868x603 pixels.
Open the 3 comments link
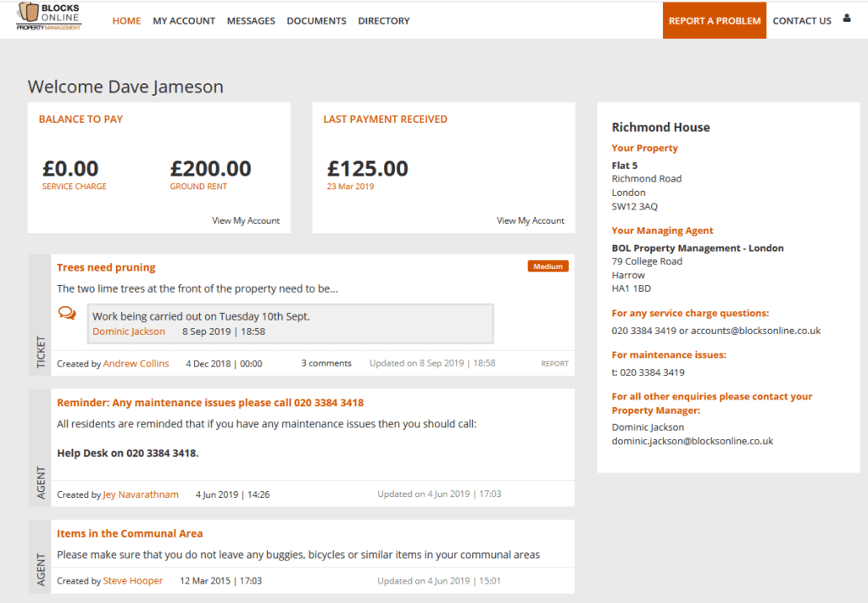click(x=326, y=363)
